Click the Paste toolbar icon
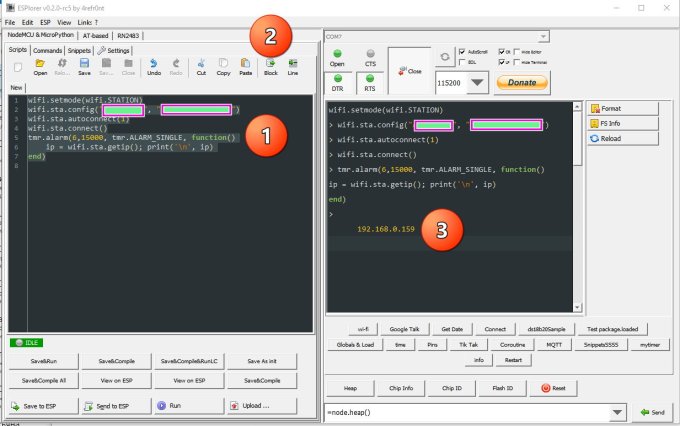Viewport: 680px width, 426px height. coord(245,68)
